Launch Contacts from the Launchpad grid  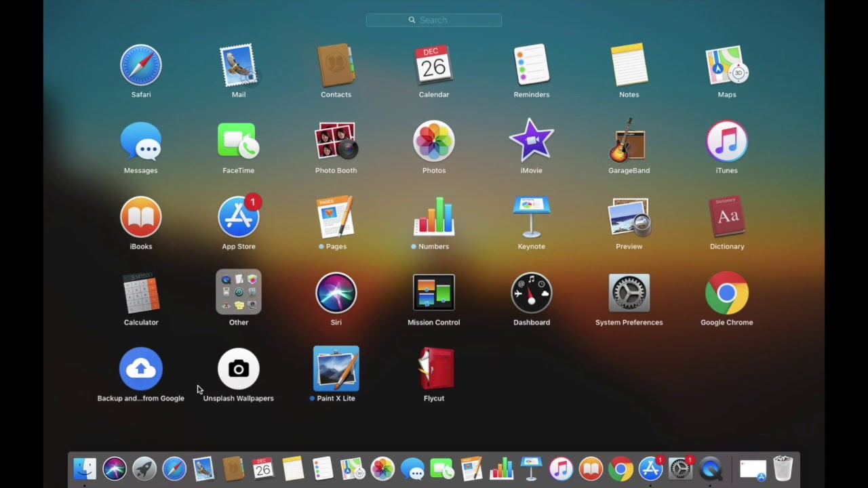336,65
